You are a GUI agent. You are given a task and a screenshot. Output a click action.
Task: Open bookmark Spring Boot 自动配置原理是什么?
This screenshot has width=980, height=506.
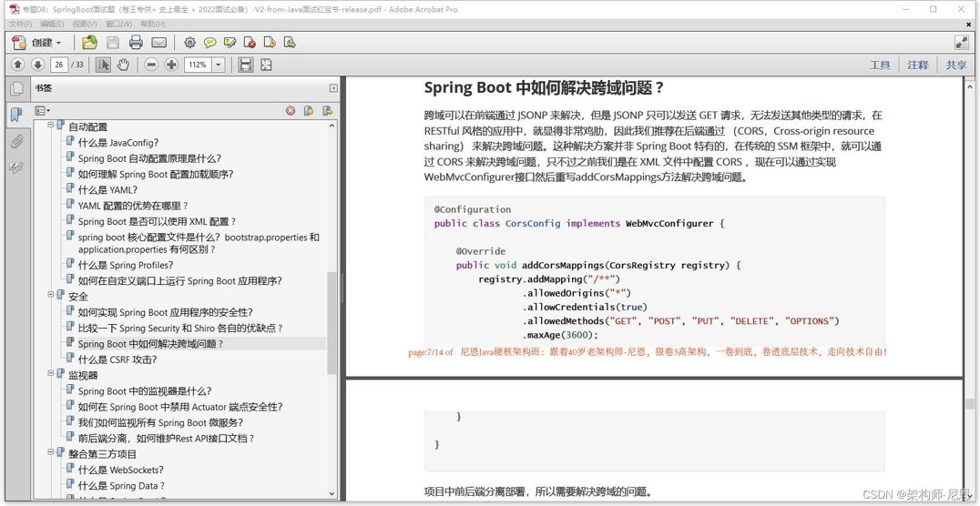(149, 158)
